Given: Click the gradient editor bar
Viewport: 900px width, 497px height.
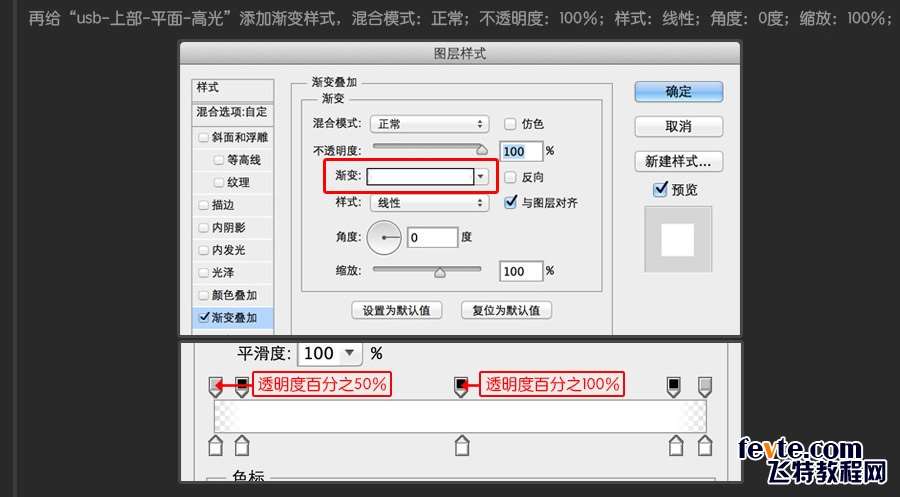Looking at the screenshot, I should pyautogui.click(x=460, y=416).
